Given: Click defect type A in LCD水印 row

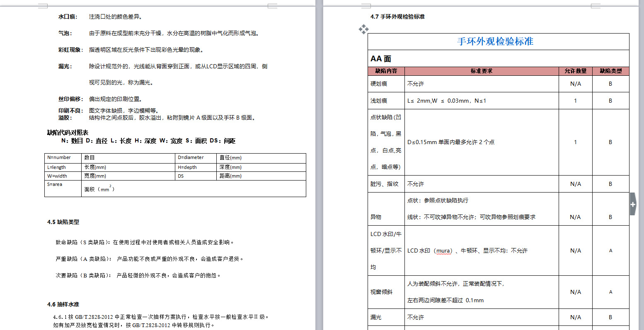Looking at the screenshot, I should pyautogui.click(x=611, y=251).
